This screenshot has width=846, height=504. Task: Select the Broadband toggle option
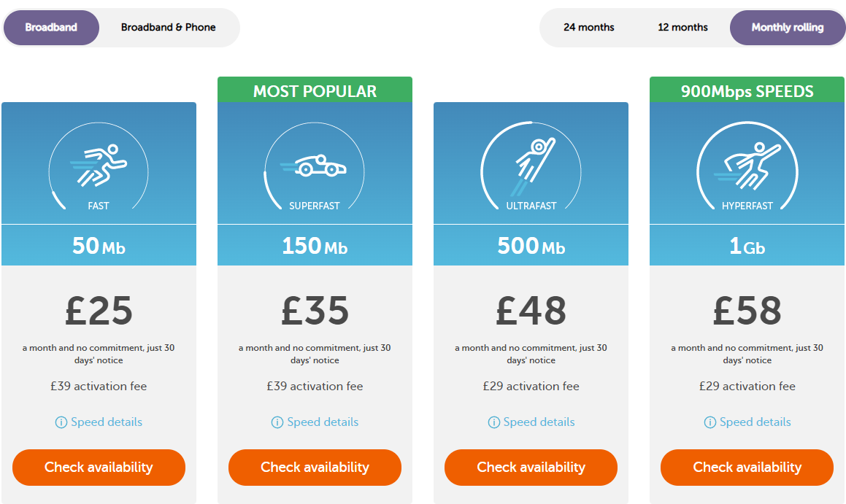(51, 28)
